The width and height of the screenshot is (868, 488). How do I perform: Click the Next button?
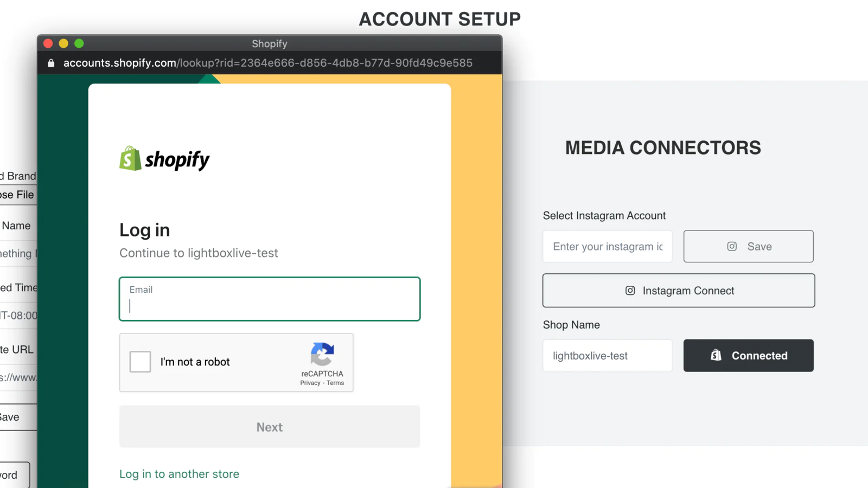(270, 427)
